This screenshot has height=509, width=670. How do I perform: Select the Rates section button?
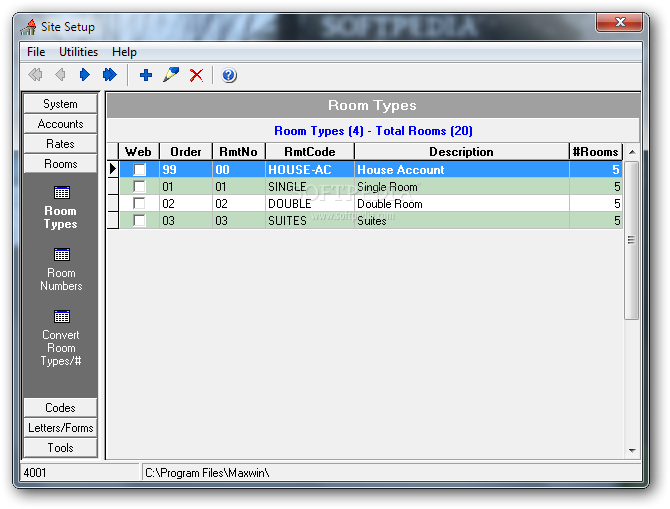click(x=60, y=144)
